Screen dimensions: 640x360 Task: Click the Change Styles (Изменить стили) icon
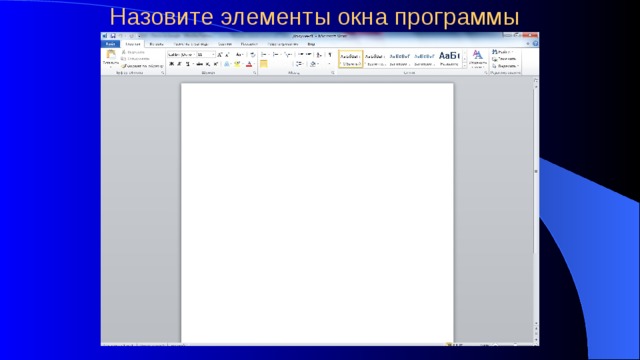pos(478,59)
